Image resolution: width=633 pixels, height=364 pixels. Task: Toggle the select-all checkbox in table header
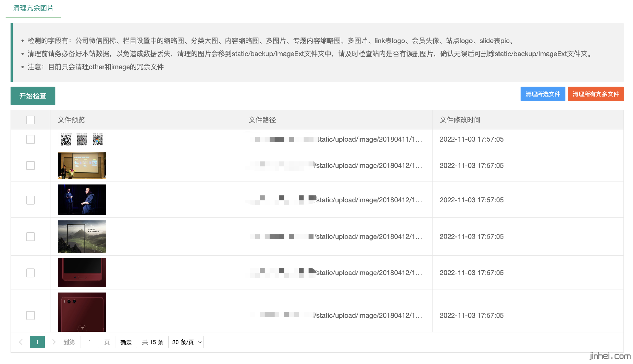click(x=30, y=120)
